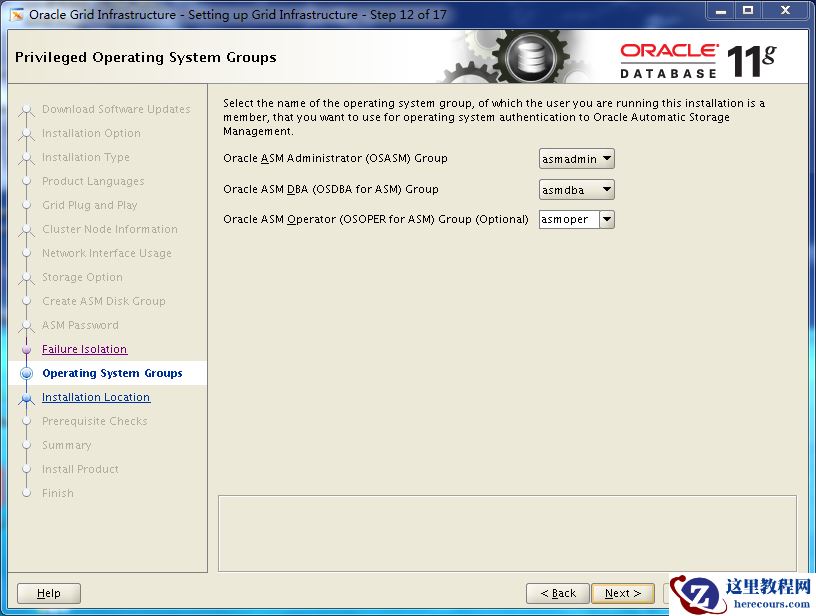Click the Oracle ASM Administrator (OSASM) Group label
This screenshot has height=616, width=816.
(335, 158)
